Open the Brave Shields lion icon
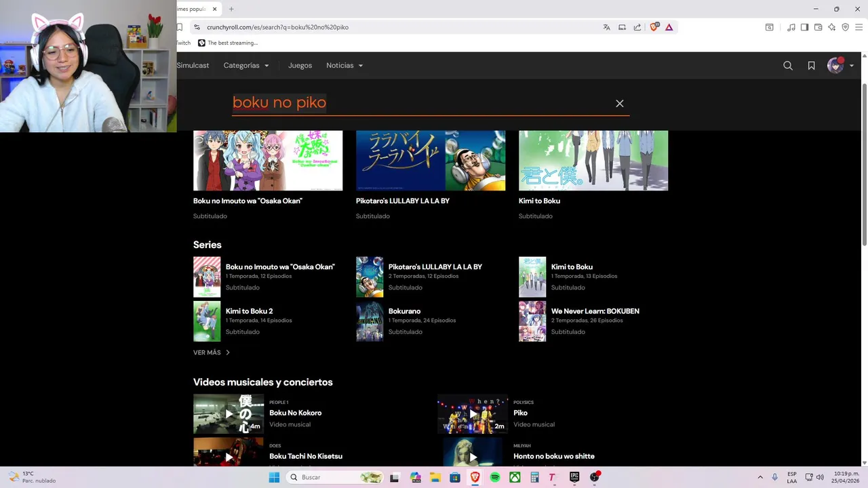The height and width of the screenshot is (488, 868). point(654,27)
